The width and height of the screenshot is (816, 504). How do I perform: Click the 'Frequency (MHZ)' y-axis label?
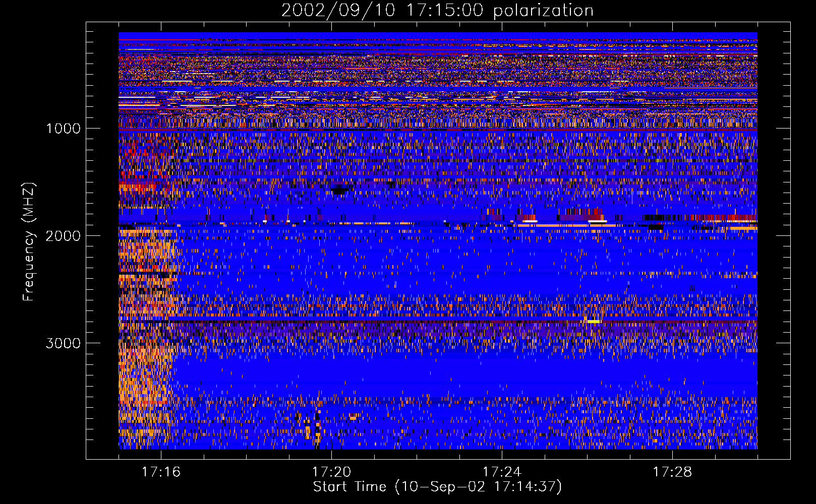tap(29, 242)
